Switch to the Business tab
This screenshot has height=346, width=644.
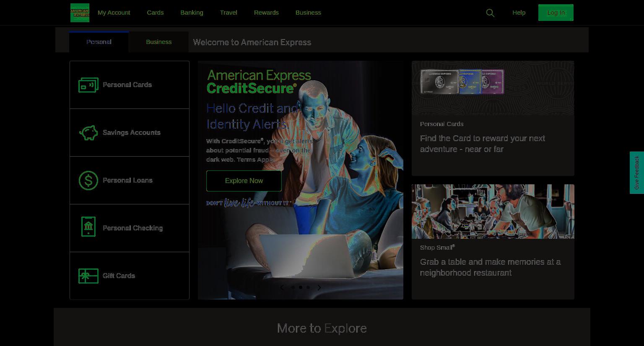point(158,42)
